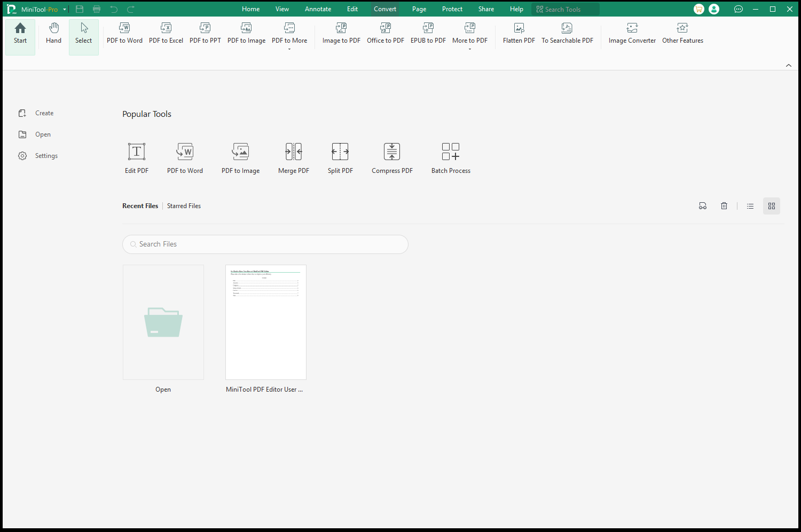The height and width of the screenshot is (532, 801).
Task: Click the Undo arrow
Action: pos(114,9)
